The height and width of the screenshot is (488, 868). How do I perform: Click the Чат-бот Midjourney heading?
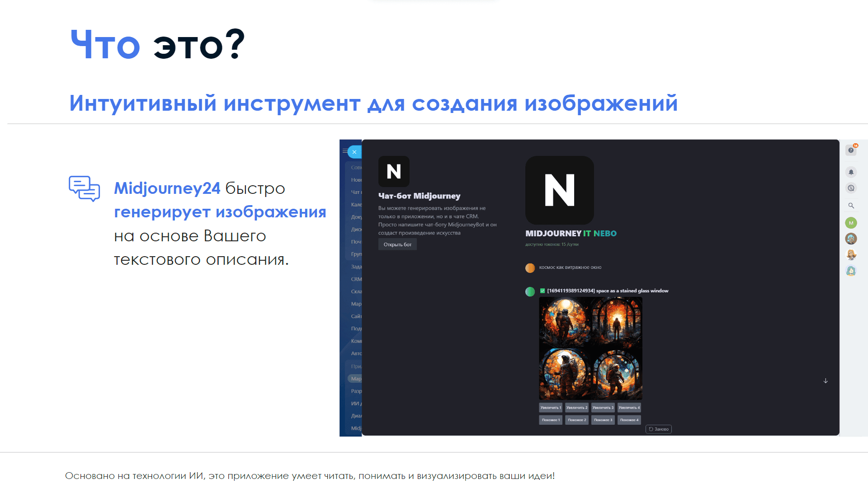click(419, 196)
